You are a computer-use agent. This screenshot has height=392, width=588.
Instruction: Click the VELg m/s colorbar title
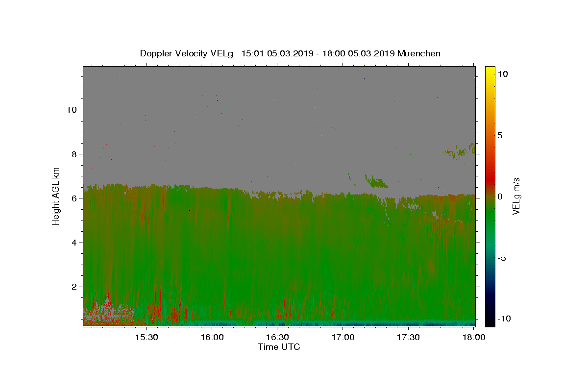click(x=516, y=196)
